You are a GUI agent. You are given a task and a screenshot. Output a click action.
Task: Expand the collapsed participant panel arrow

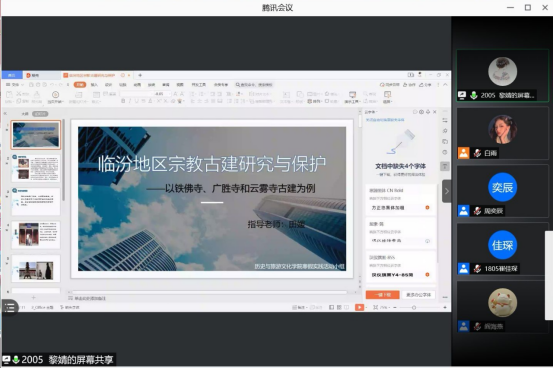pos(446,191)
